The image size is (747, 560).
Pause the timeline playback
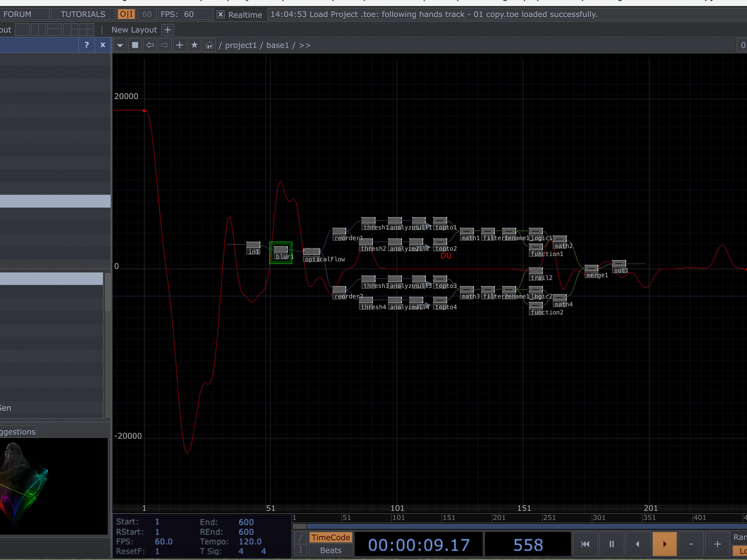[x=611, y=544]
